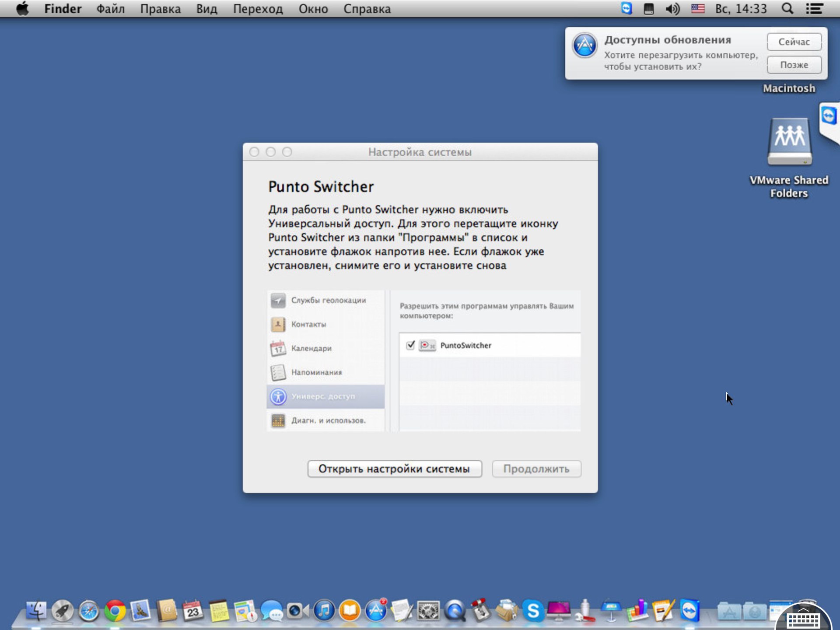
Task: Open the volume control in menu bar
Action: [672, 9]
